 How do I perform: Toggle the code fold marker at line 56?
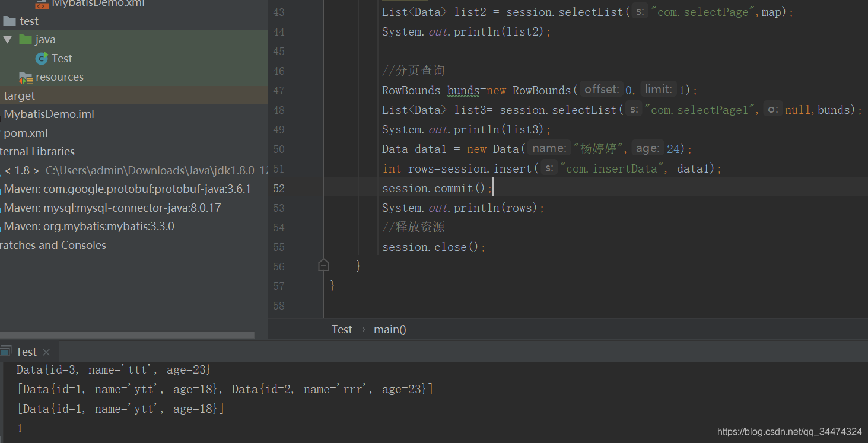[x=323, y=265]
